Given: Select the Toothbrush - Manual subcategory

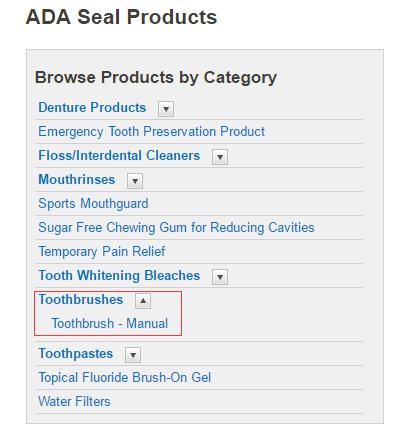Looking at the screenshot, I should pos(110,324).
